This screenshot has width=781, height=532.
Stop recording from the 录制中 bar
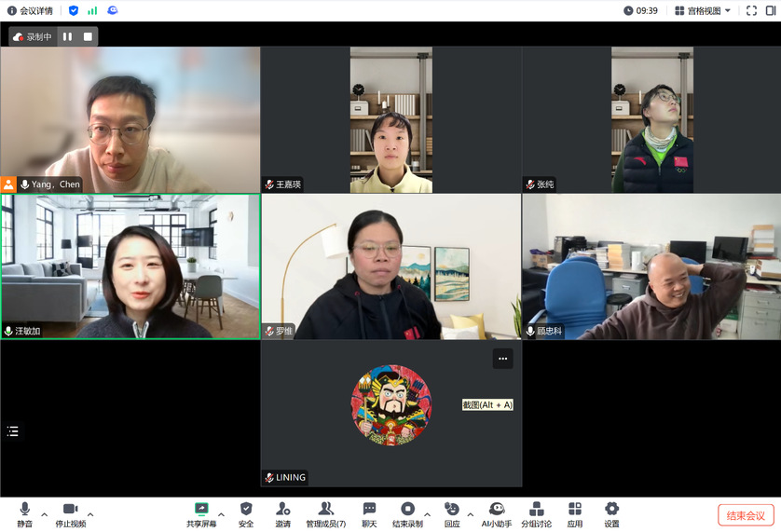point(88,36)
